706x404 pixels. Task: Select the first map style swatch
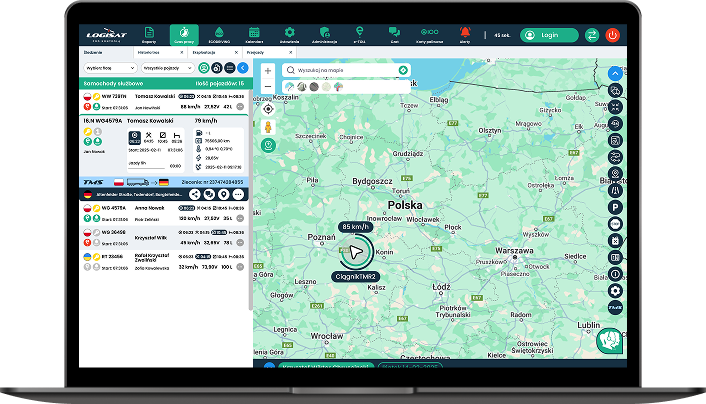[290, 86]
